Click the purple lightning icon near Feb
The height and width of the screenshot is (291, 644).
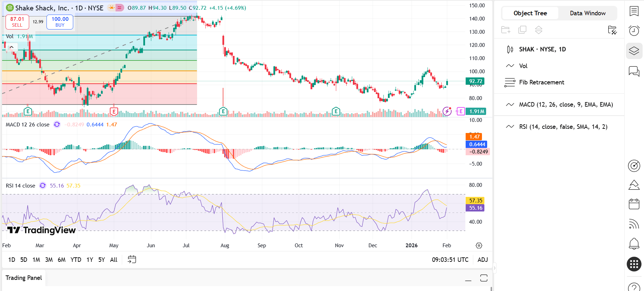447,111
